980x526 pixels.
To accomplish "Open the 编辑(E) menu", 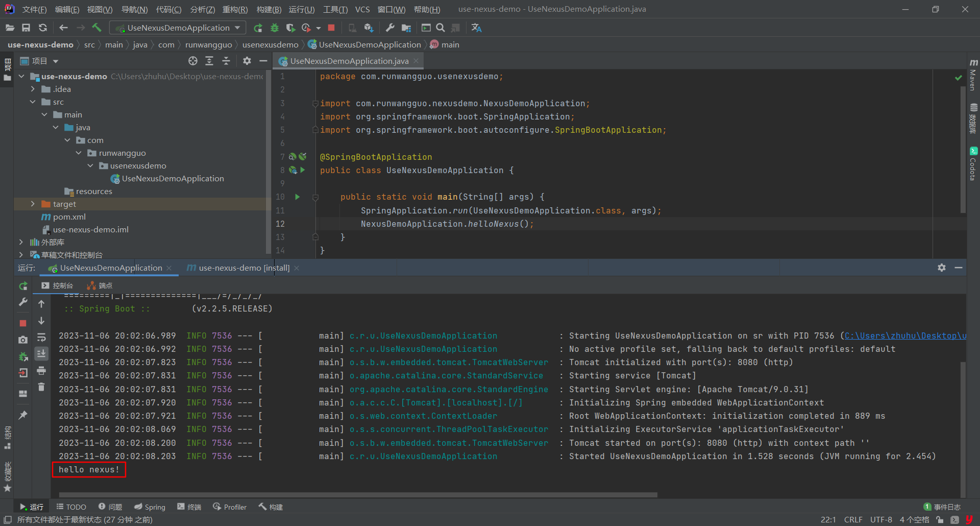I will [67, 9].
